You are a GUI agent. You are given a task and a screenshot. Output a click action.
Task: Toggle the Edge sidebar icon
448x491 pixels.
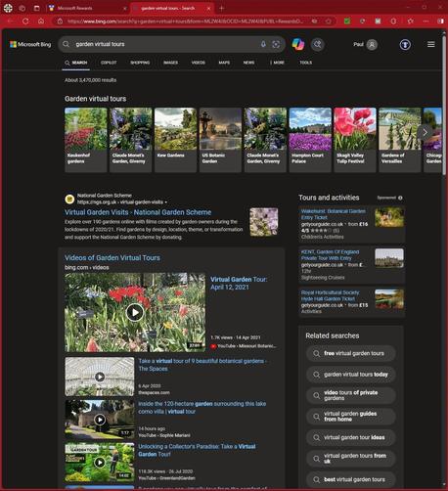pos(440,22)
